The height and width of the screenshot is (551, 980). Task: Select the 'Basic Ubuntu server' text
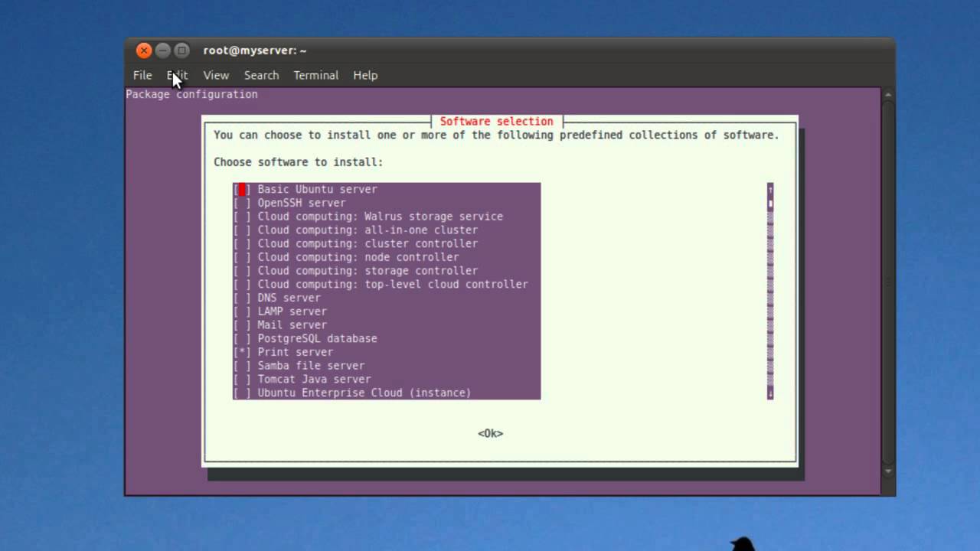pos(318,189)
